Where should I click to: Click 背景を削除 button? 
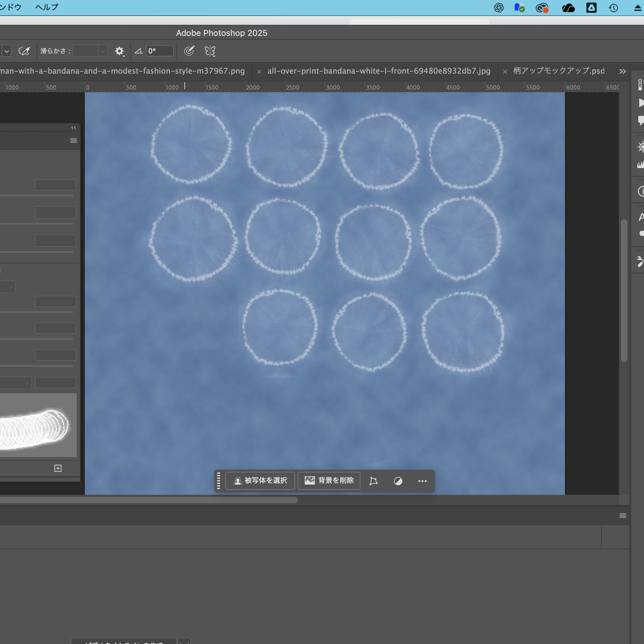coord(329,481)
